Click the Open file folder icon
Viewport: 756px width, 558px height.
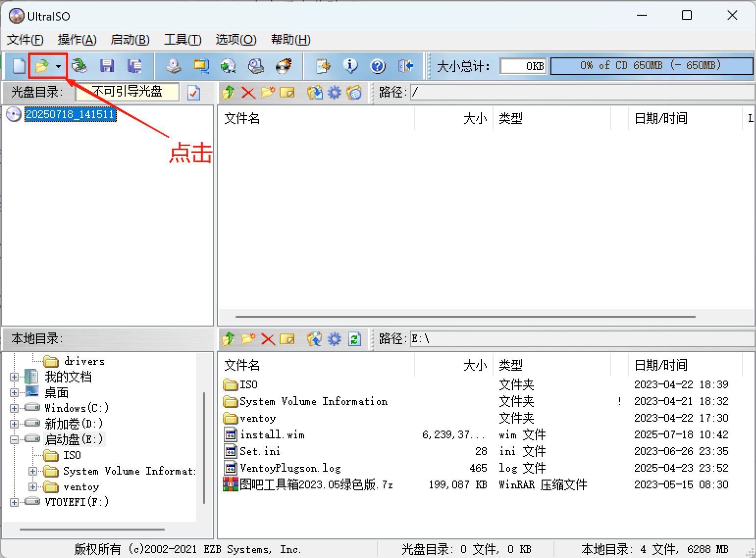(x=42, y=66)
